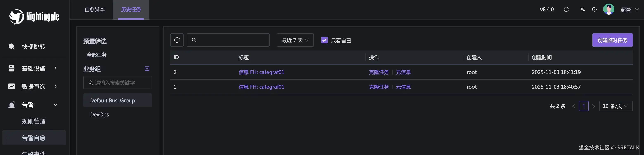
Task: Click the 创建临时任务 button
Action: tap(612, 40)
